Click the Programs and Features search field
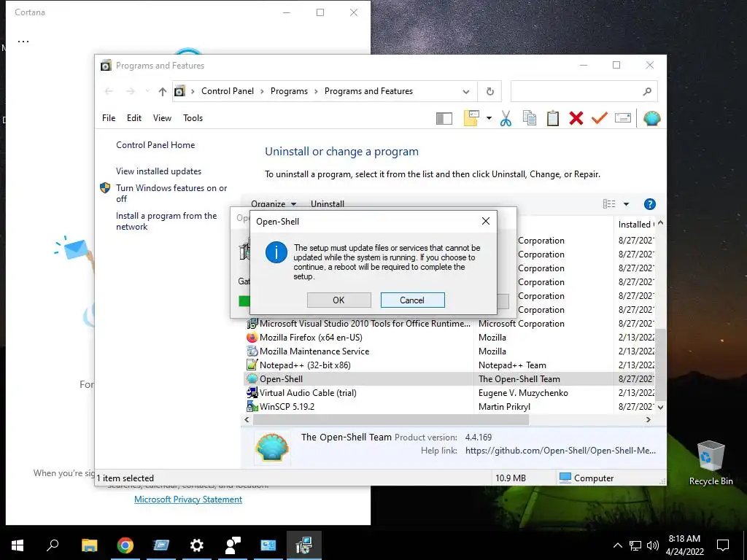 (x=584, y=91)
